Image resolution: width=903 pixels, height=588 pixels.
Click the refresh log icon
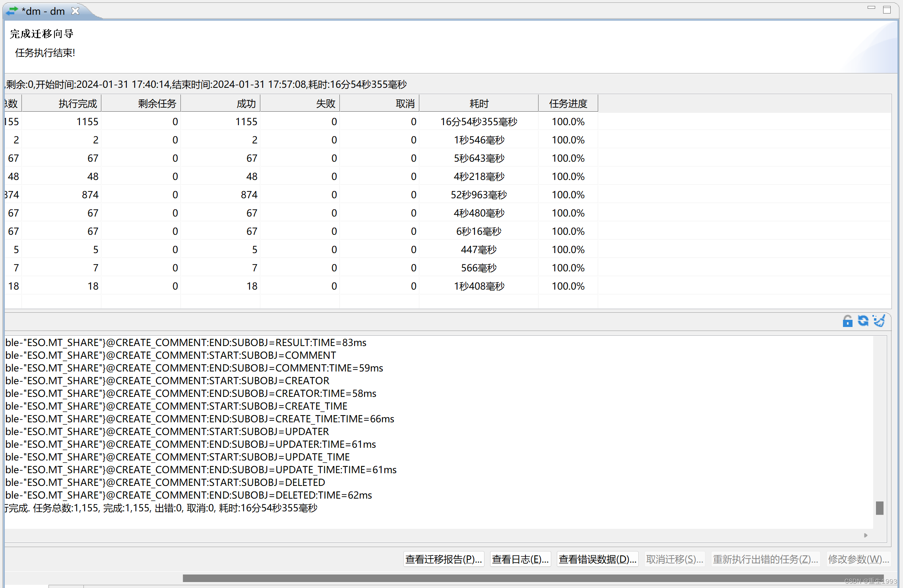point(863,321)
